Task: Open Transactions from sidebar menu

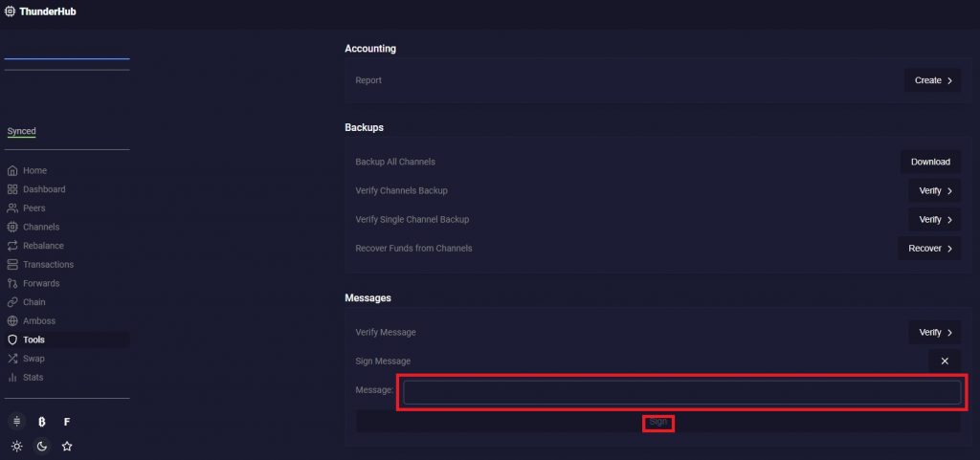Action: (x=48, y=265)
